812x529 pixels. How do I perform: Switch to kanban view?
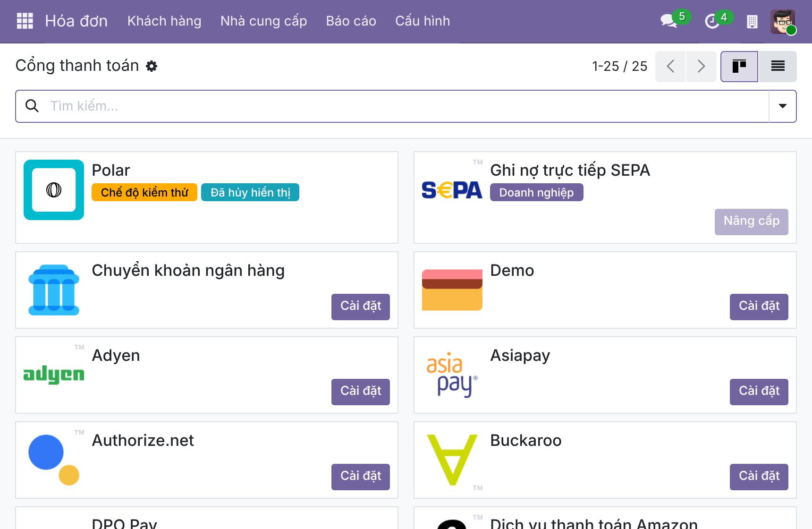click(x=739, y=67)
